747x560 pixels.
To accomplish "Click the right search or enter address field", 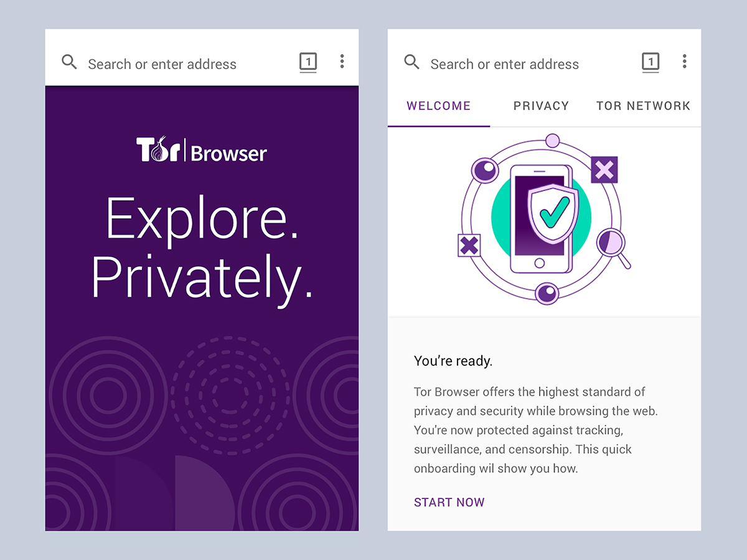I will click(x=504, y=64).
